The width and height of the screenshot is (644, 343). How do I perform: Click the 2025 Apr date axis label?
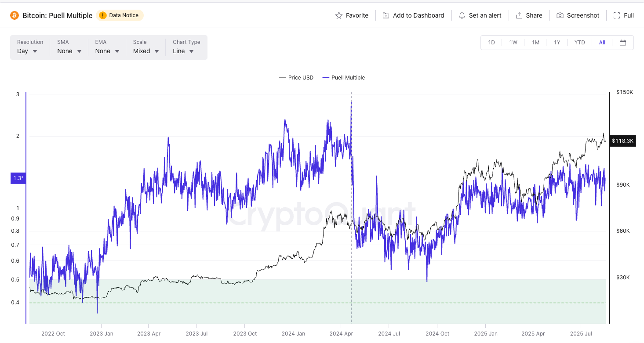click(533, 334)
